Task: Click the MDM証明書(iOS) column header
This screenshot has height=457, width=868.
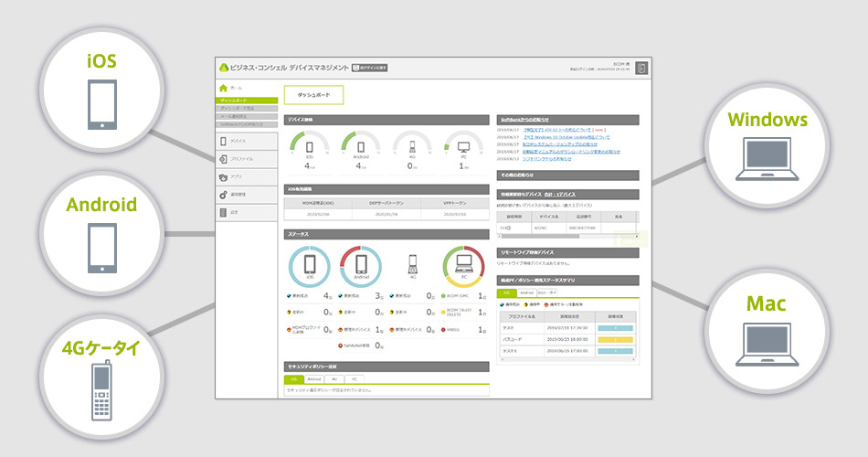Action: click(318, 203)
